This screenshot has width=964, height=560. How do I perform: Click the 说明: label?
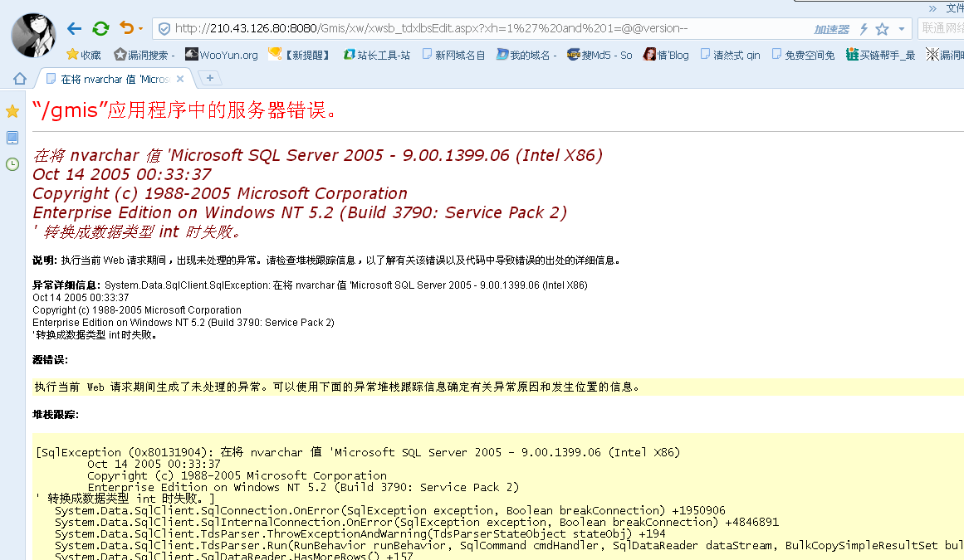[45, 261]
